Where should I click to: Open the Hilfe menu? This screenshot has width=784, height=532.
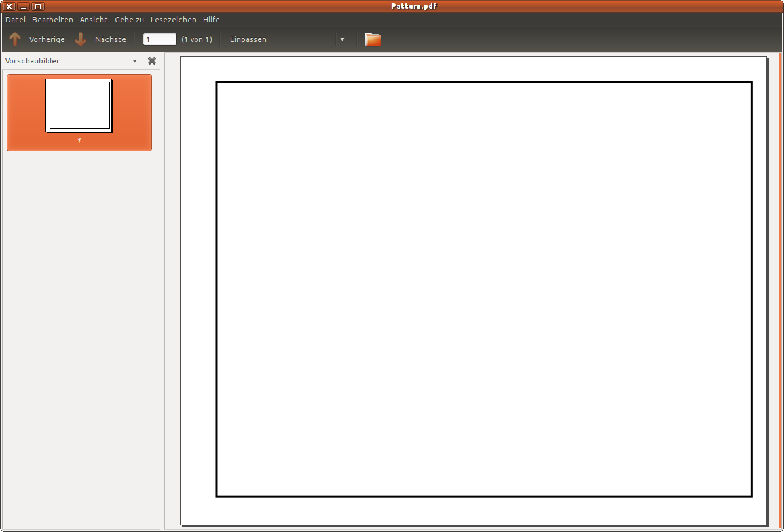(x=212, y=20)
